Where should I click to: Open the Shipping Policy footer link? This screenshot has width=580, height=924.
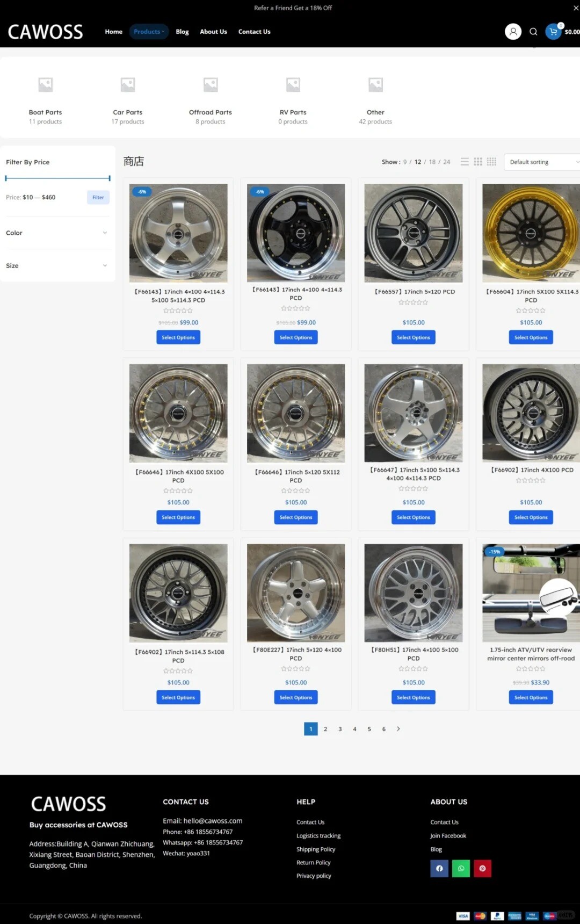[x=316, y=849]
